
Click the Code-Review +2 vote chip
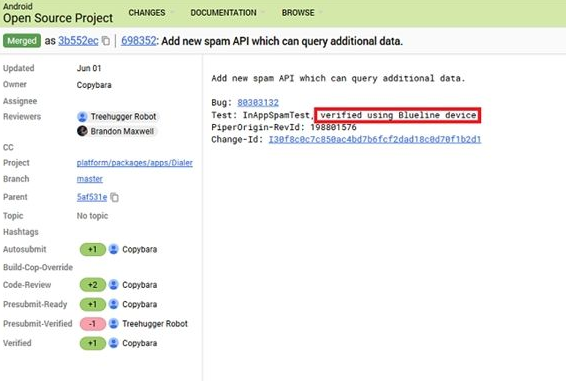[x=93, y=285]
